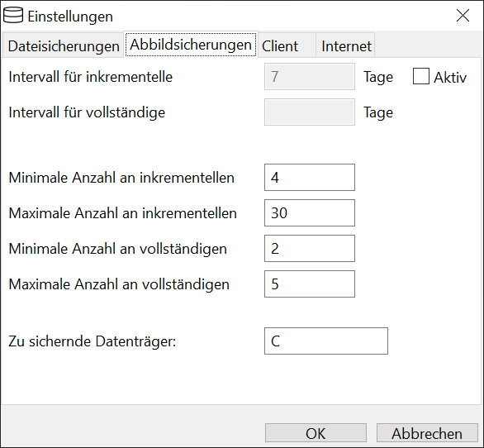The image size is (484, 448).
Task: Open the Internet tab
Action: [346, 45]
